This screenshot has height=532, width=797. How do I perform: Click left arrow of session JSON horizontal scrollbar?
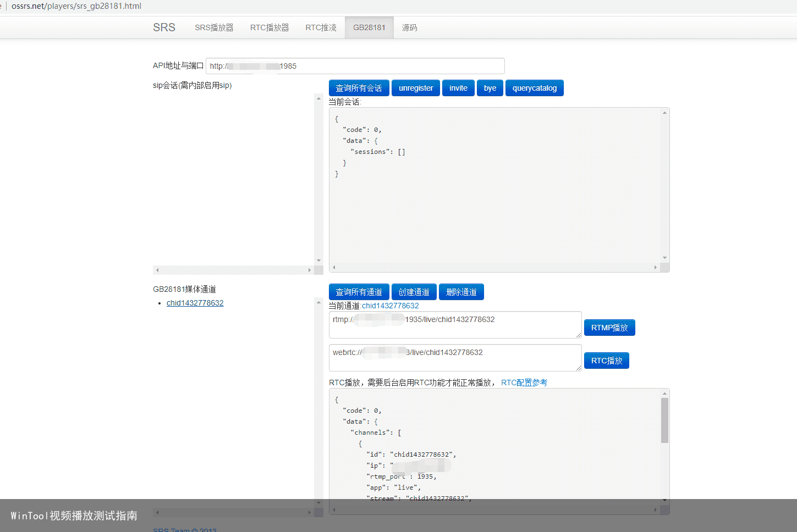[334, 268]
